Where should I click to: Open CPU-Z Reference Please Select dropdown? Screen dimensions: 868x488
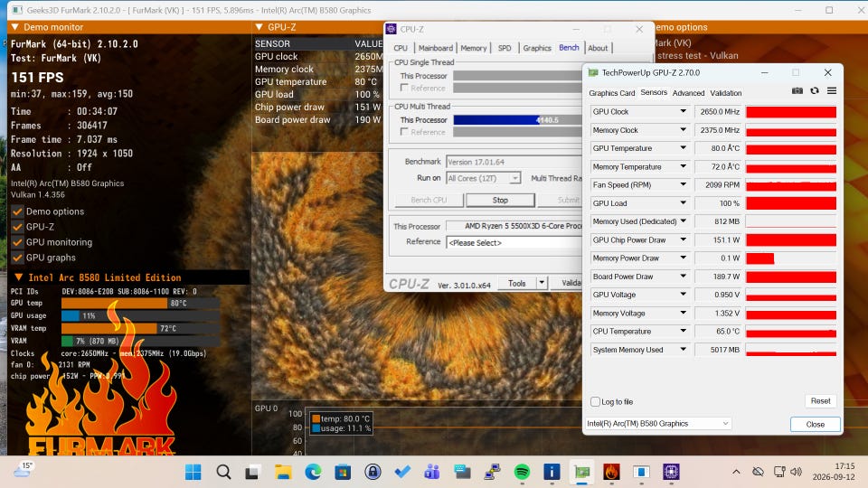[514, 242]
